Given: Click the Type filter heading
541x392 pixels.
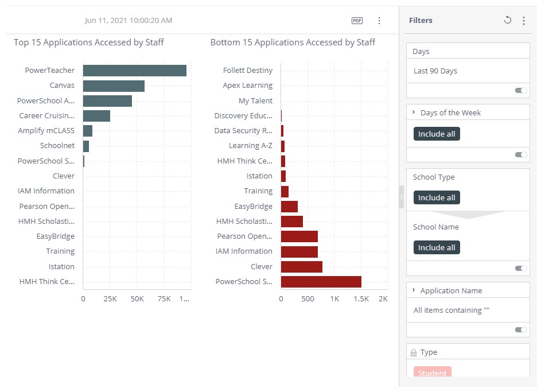Looking at the screenshot, I should pyautogui.click(x=429, y=352).
